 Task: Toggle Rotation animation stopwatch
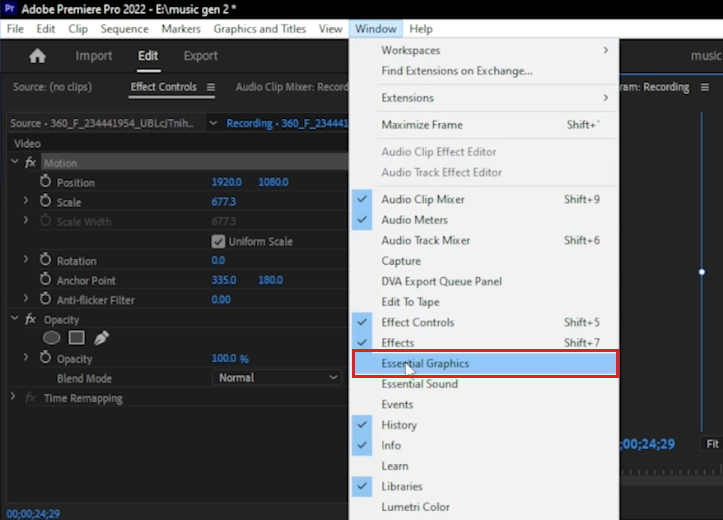tap(45, 260)
